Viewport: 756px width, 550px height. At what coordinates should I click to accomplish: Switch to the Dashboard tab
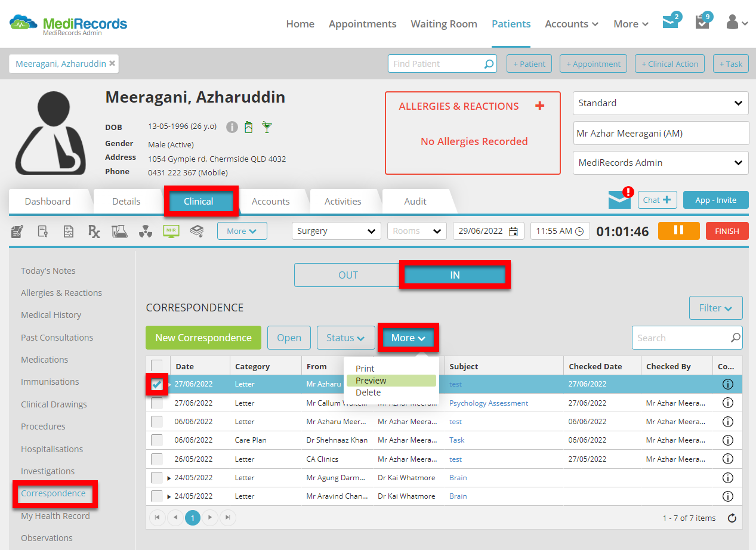click(48, 201)
